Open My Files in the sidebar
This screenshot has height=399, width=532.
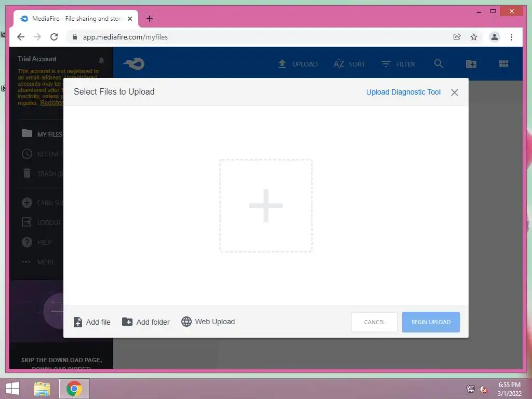pos(42,134)
